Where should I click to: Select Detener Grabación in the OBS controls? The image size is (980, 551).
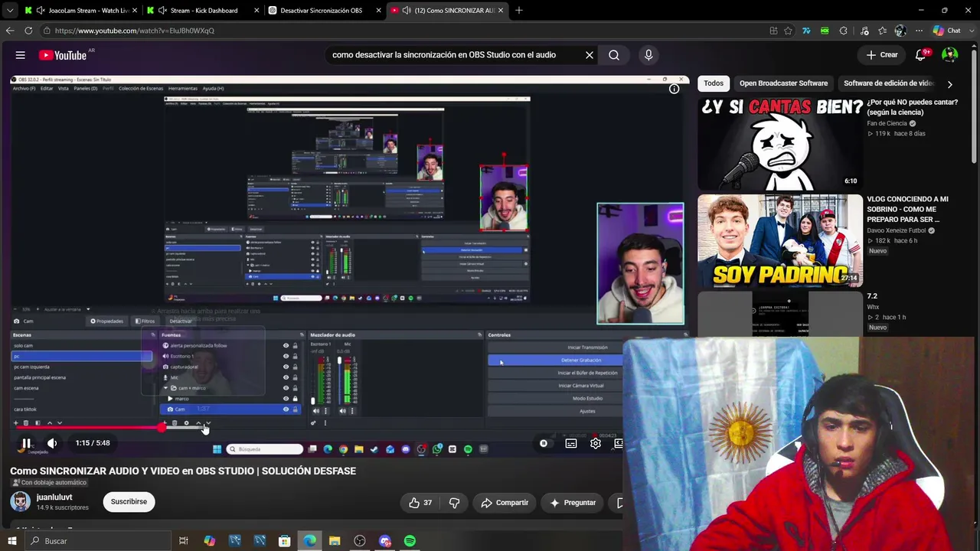(x=580, y=360)
